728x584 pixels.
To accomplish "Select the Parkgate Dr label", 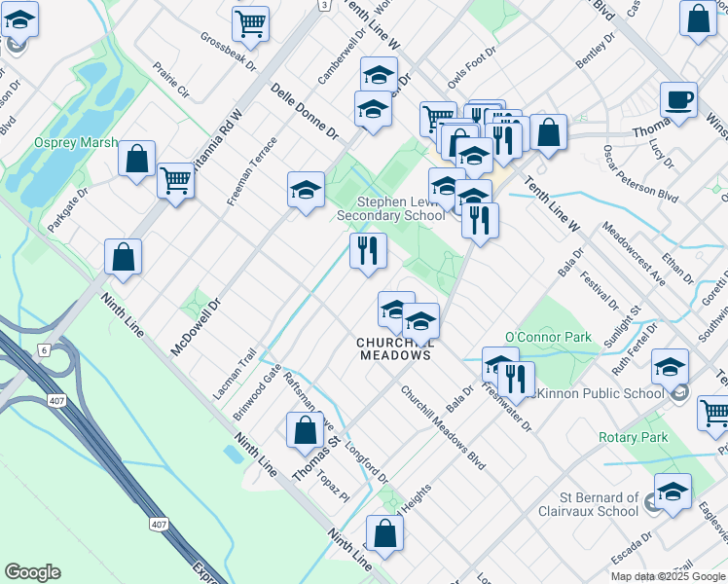I will point(68,210).
